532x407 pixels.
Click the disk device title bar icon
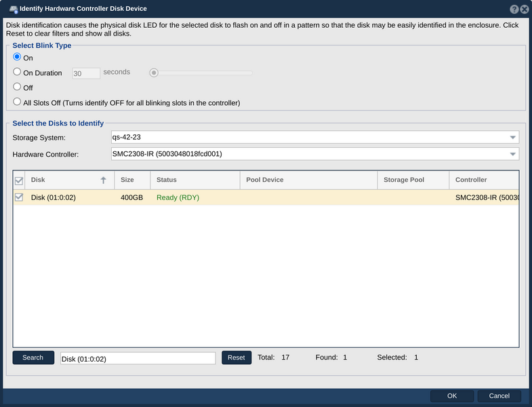[x=14, y=9]
